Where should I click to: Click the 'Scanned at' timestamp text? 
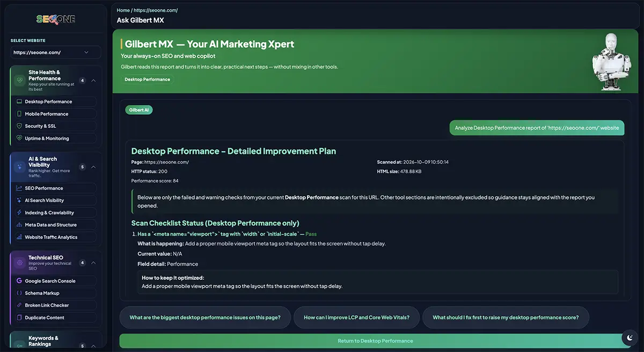[413, 162]
